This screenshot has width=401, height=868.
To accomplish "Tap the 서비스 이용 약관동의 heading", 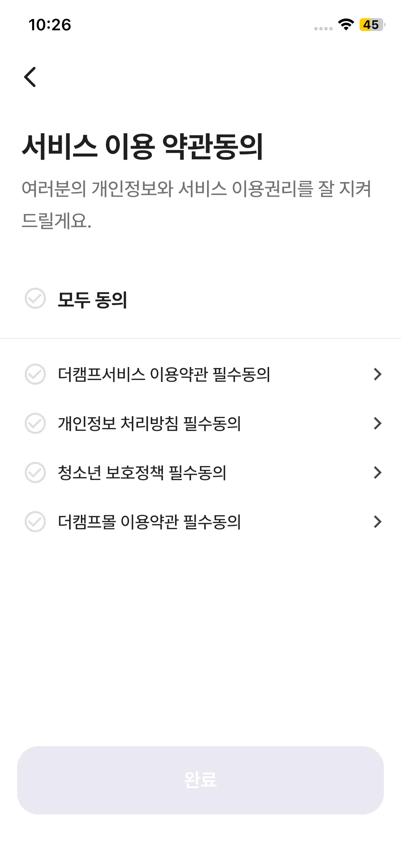I will point(143,146).
